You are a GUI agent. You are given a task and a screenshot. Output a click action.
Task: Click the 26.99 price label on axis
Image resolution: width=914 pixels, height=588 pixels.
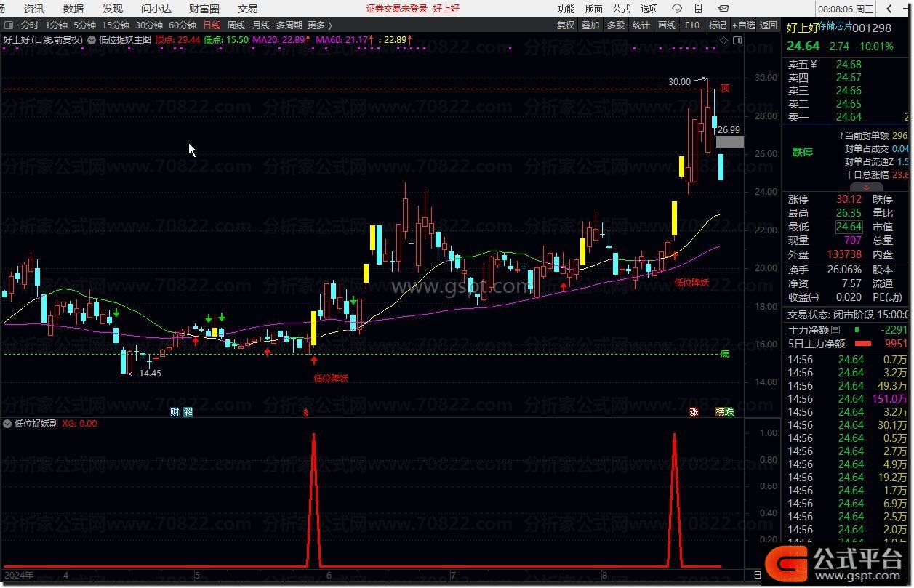(x=729, y=130)
